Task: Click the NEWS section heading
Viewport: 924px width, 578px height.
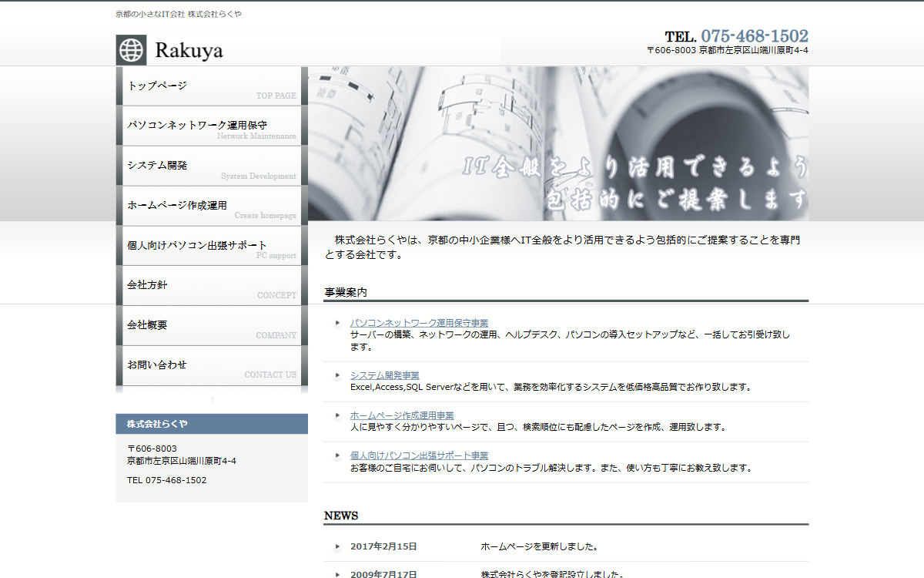Action: pos(341,516)
